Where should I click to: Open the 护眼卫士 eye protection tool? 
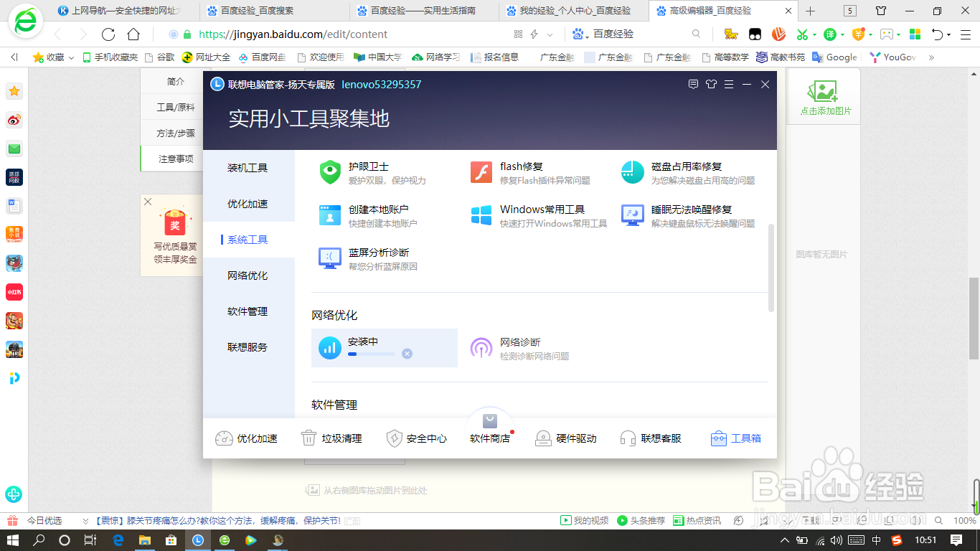[373, 173]
